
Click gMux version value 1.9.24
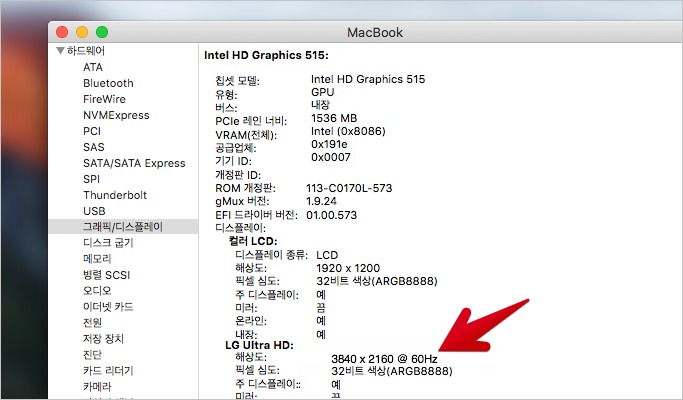[321, 201]
